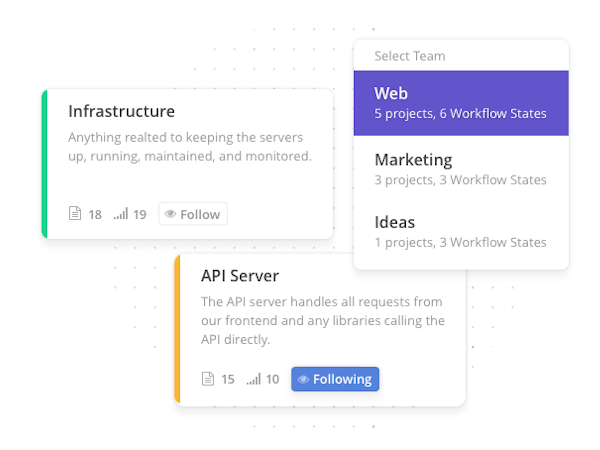This screenshot has height=450, width=600.
Task: Choose Marketing team in list
Action: point(461,169)
